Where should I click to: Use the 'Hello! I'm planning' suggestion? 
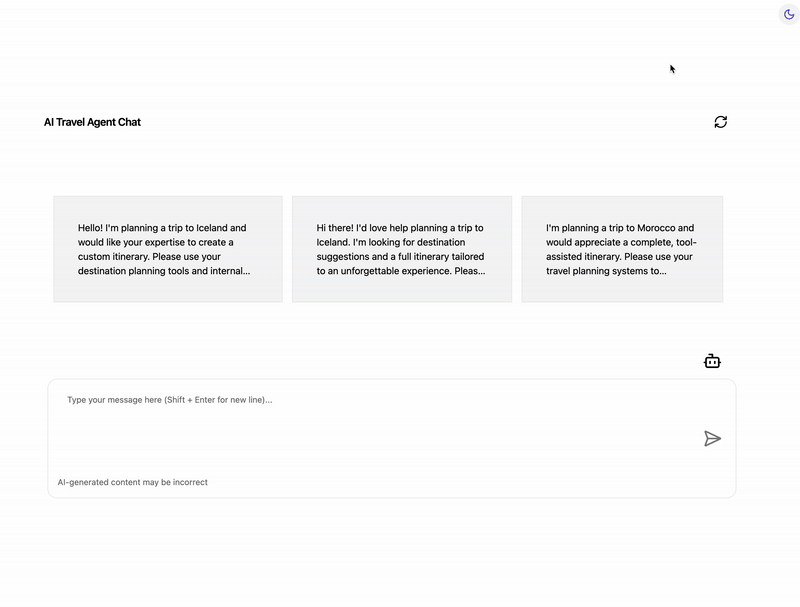coord(168,249)
